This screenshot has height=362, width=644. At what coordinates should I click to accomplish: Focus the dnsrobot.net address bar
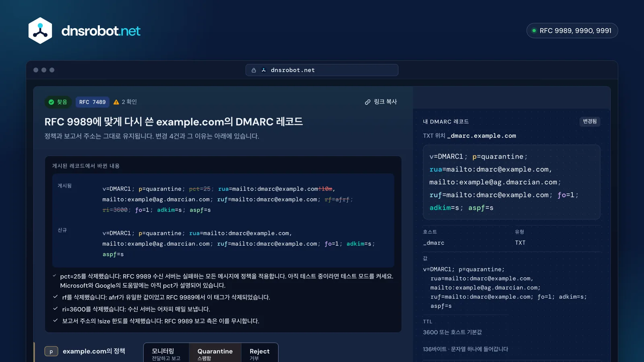click(x=322, y=70)
